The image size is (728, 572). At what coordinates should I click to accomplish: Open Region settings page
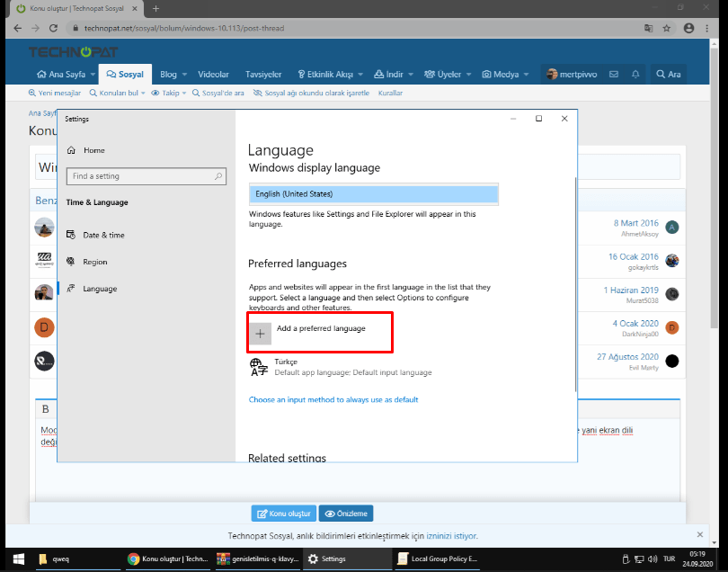coord(87,262)
